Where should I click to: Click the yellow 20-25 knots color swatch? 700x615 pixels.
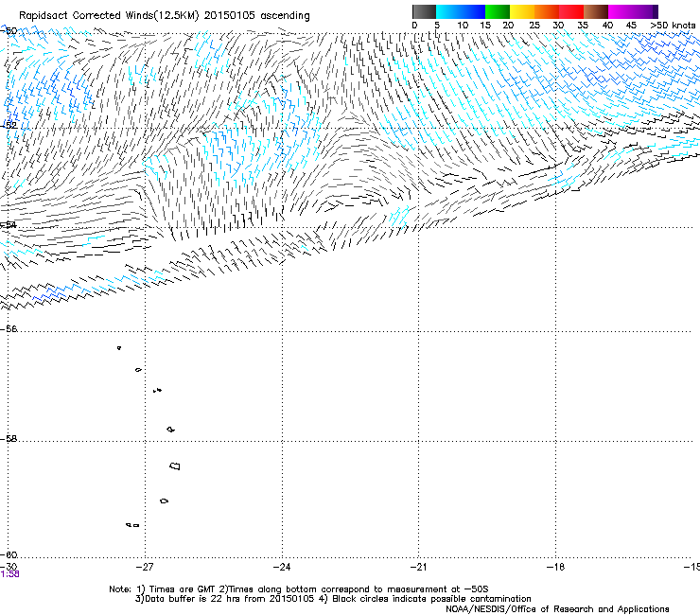[x=522, y=11]
